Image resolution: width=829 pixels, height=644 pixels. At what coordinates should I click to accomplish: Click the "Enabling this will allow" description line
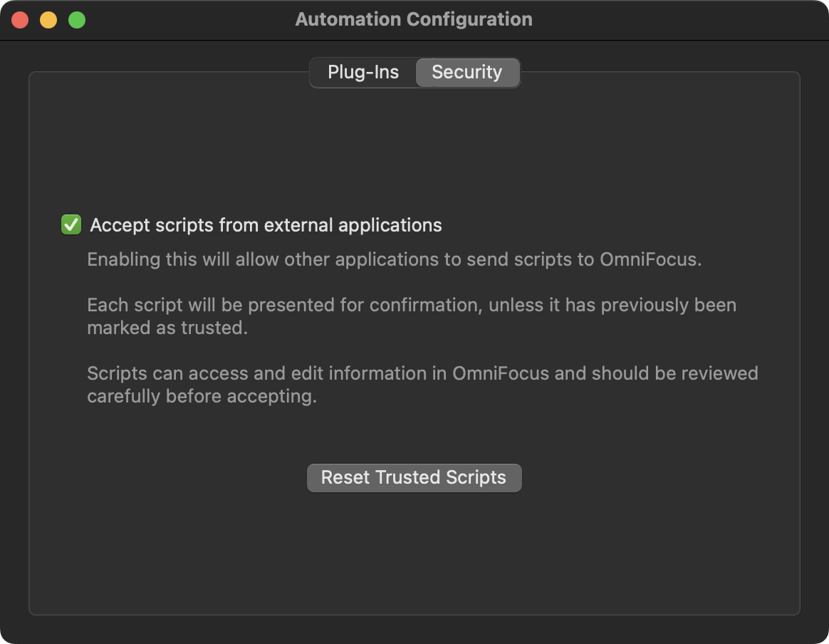(394, 259)
